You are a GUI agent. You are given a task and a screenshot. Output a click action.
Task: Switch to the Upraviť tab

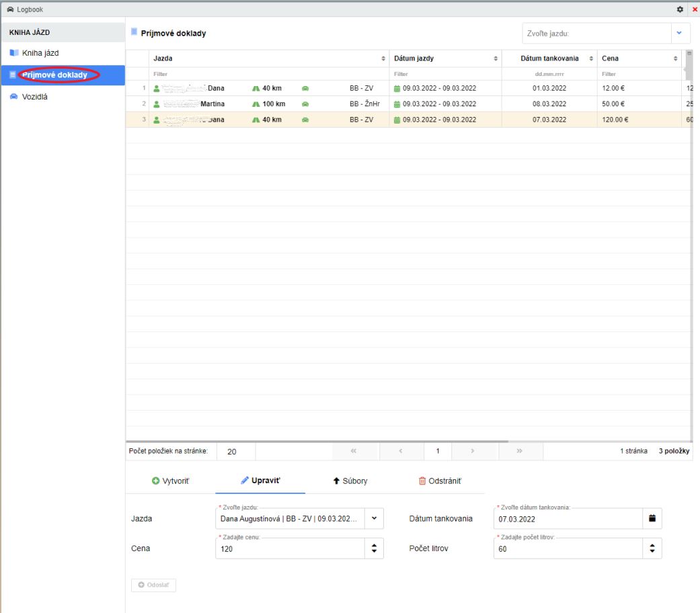click(x=260, y=481)
